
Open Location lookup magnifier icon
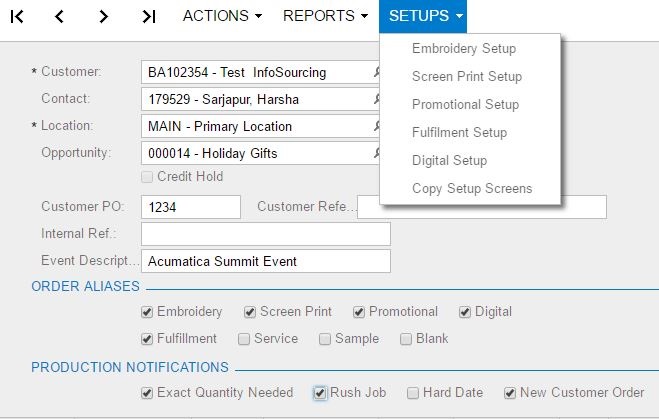[x=377, y=126]
